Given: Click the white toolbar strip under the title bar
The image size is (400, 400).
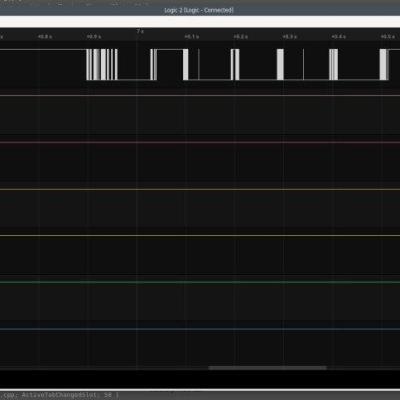Looking at the screenshot, I should [x=200, y=22].
